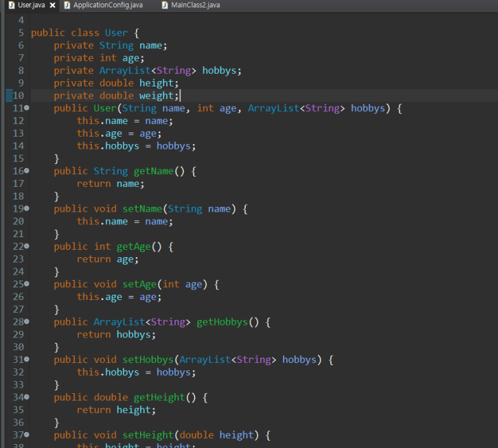
Task: Collapse the setHeight method at line 37
Action: click(27, 435)
